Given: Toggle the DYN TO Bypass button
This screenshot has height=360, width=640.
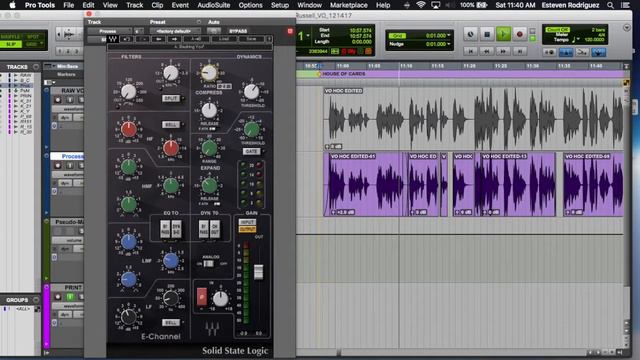Looking at the screenshot, I should (203, 229).
